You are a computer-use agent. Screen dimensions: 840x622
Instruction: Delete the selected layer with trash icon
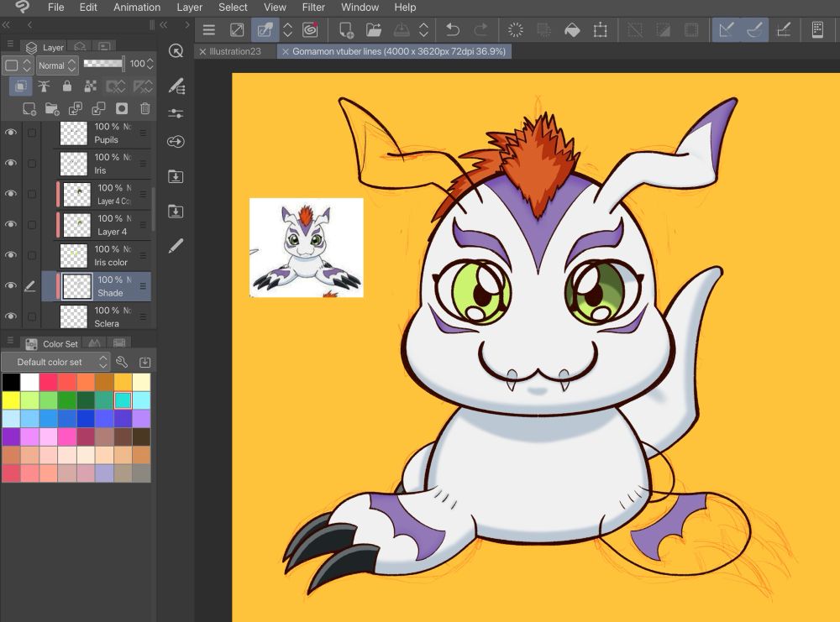tap(145, 108)
